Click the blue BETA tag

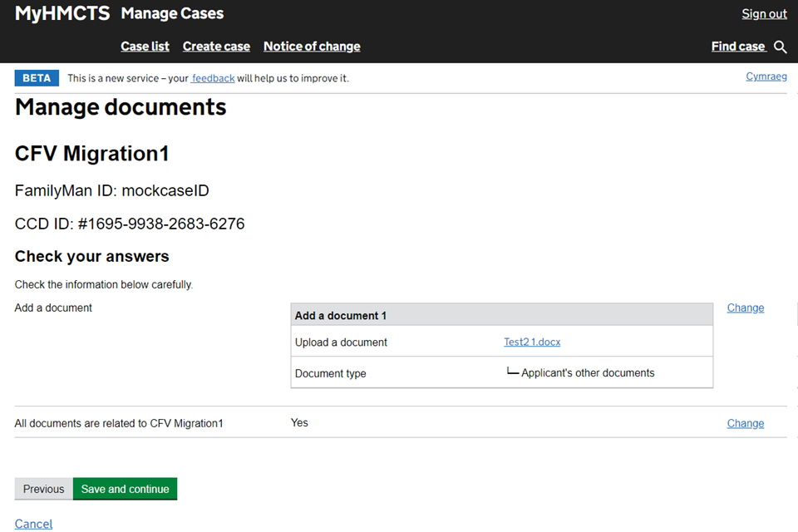(x=37, y=78)
